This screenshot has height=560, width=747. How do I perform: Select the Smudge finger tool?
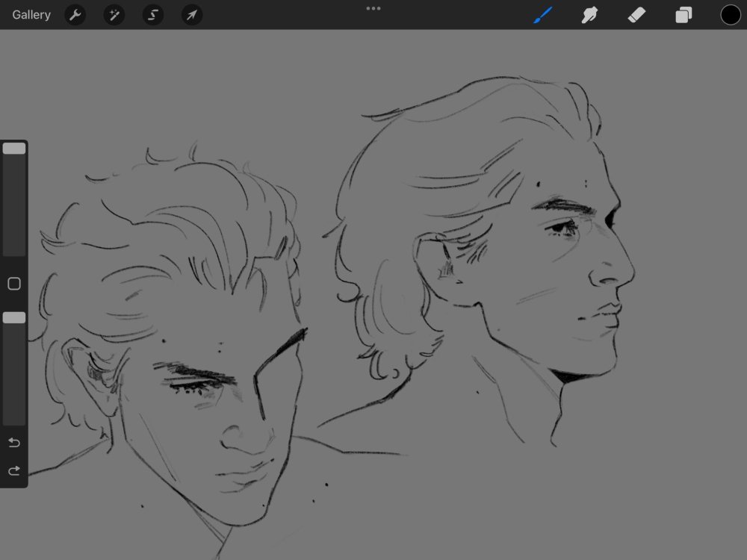coord(590,15)
